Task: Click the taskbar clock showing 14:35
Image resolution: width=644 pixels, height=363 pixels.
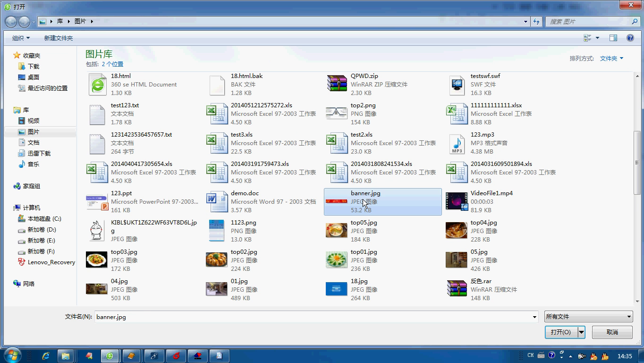Action: [625, 356]
